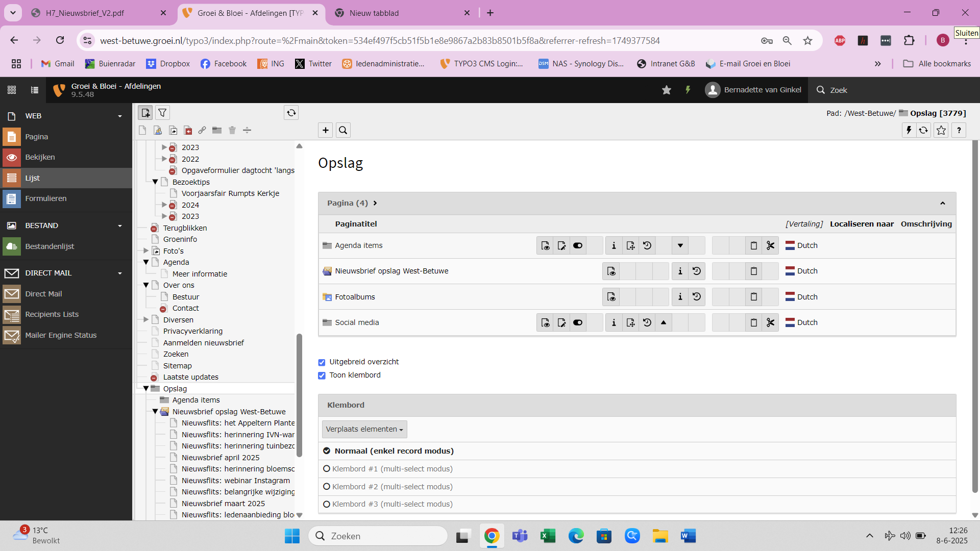
Task: Open the Social media page title link
Action: tap(357, 322)
